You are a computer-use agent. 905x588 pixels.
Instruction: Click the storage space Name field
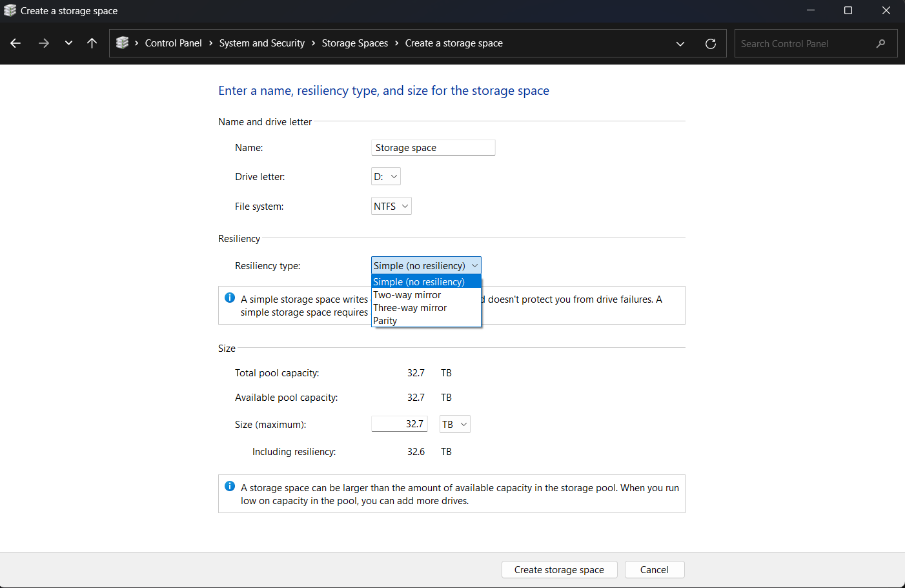432,148
